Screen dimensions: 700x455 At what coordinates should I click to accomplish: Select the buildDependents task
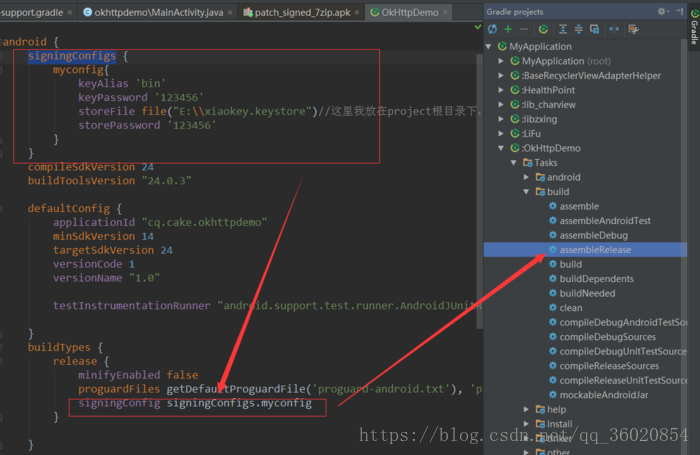[596, 279]
